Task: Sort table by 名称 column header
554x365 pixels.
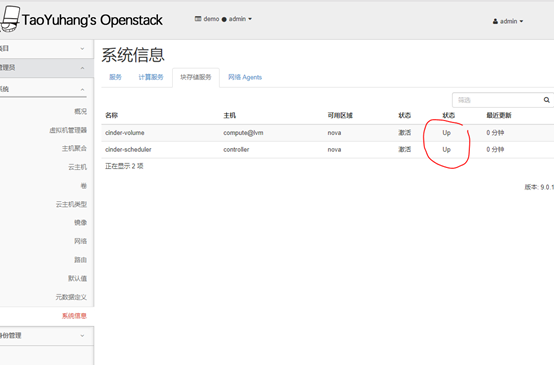Action: pyautogui.click(x=112, y=115)
